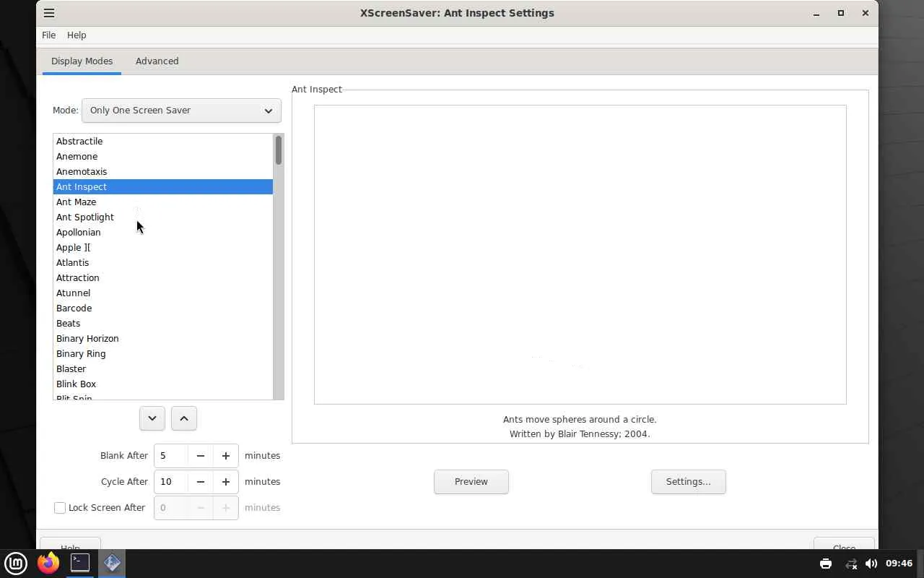Focus the Cycle After minutes field

click(x=171, y=482)
